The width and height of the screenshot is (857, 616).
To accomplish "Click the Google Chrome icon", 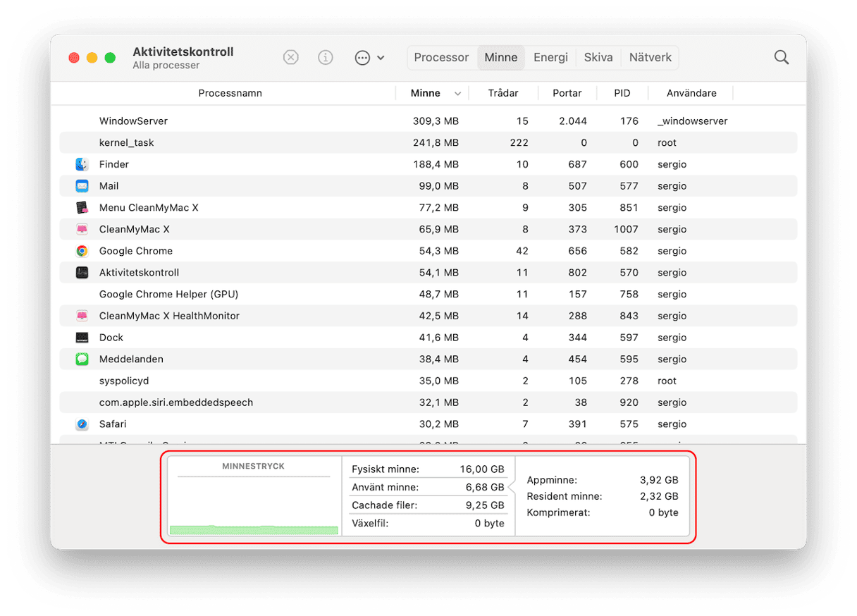I will [82, 251].
